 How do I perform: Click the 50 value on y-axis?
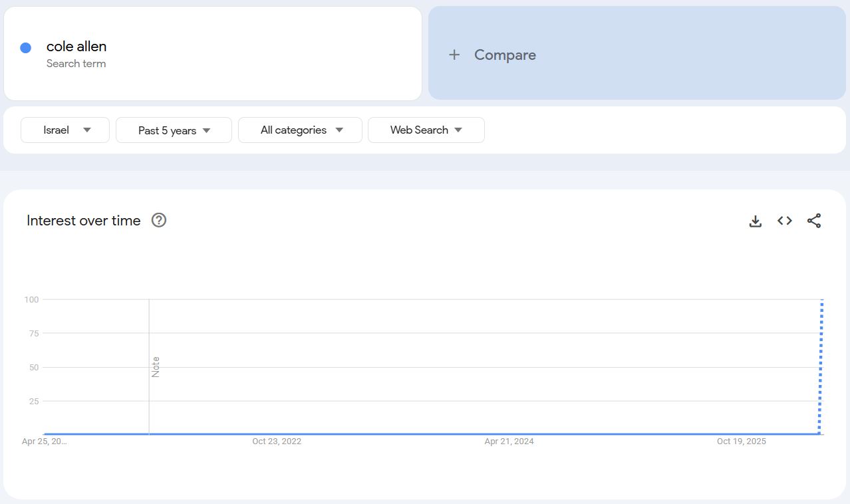pyautogui.click(x=34, y=368)
